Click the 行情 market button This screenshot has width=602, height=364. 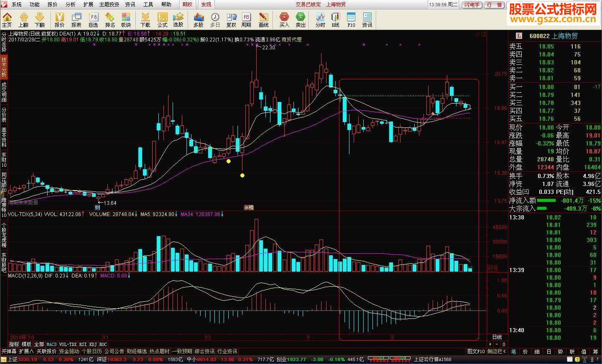(495, 5)
